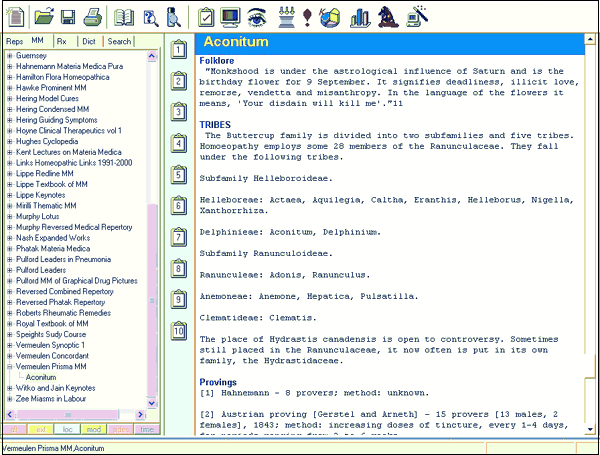600x455 pixels.
Task: Open the book reading icon
Action: (124, 18)
